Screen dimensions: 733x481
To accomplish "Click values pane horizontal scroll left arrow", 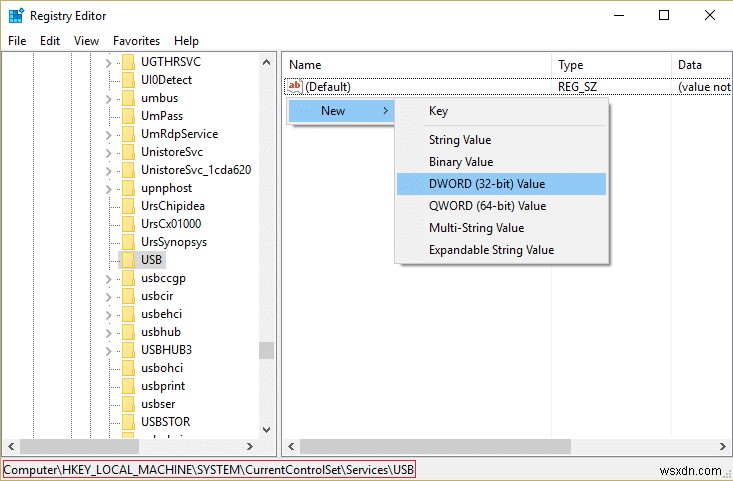I will [x=291, y=446].
